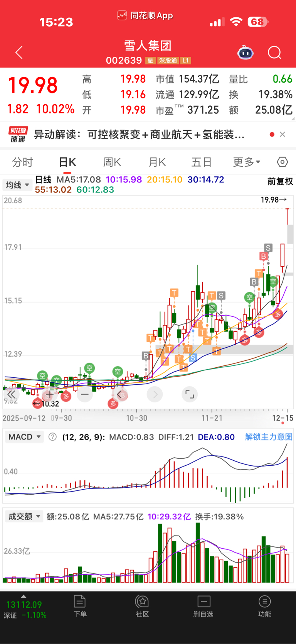This screenshot has height=644, width=296.
Task: Tap the gray S signal marker at top
Action: (x=268, y=248)
